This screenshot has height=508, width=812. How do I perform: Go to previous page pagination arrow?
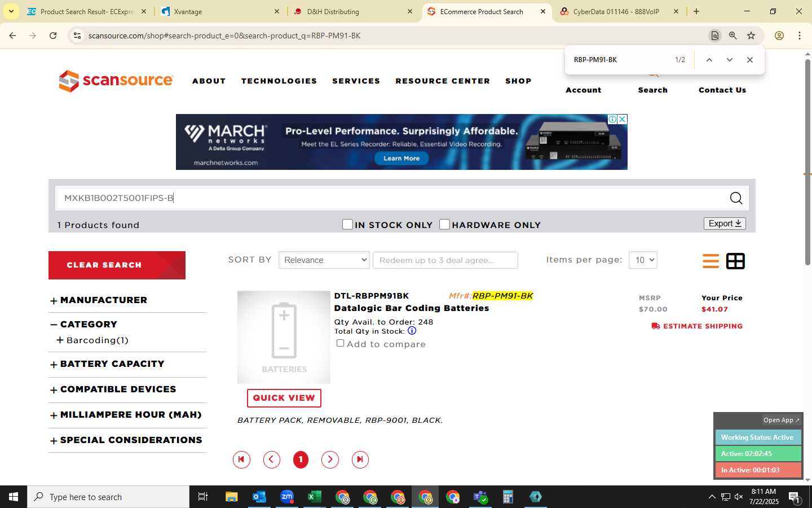point(272,459)
